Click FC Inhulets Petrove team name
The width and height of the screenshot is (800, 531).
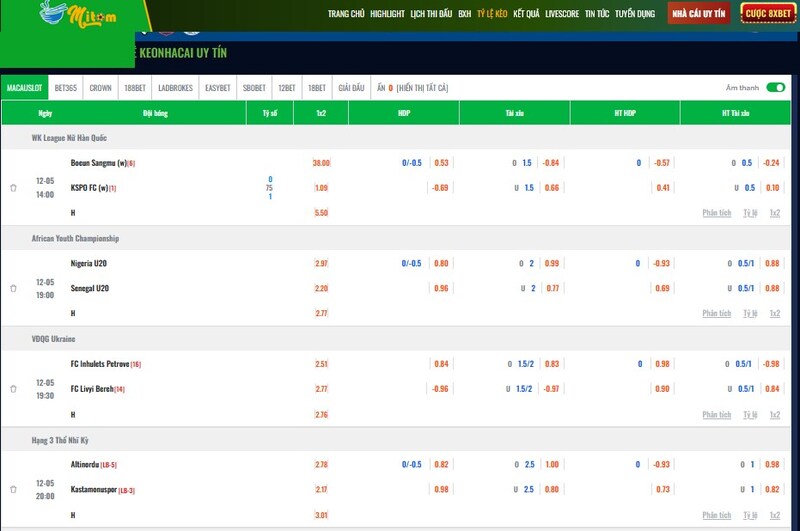click(x=100, y=364)
